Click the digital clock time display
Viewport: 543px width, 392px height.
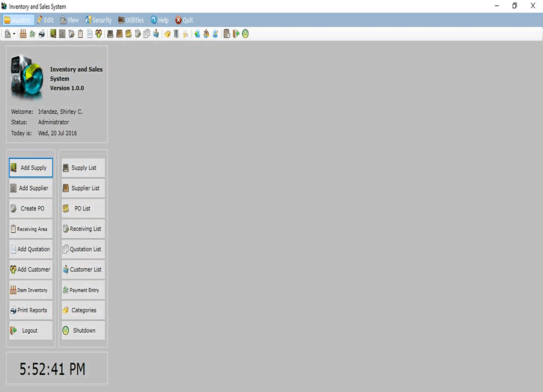[x=52, y=369]
